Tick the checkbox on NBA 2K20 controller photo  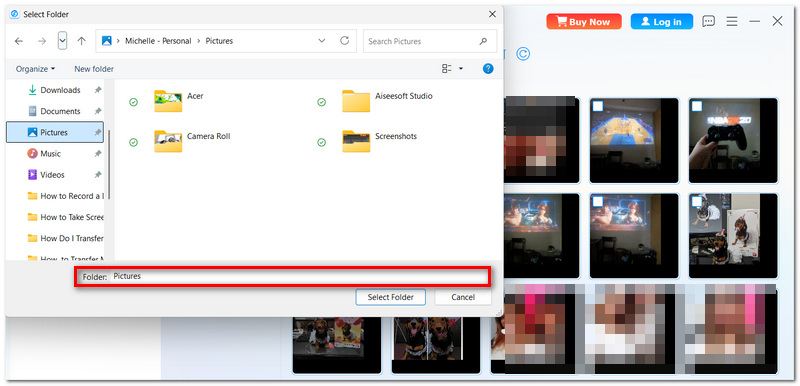click(697, 106)
